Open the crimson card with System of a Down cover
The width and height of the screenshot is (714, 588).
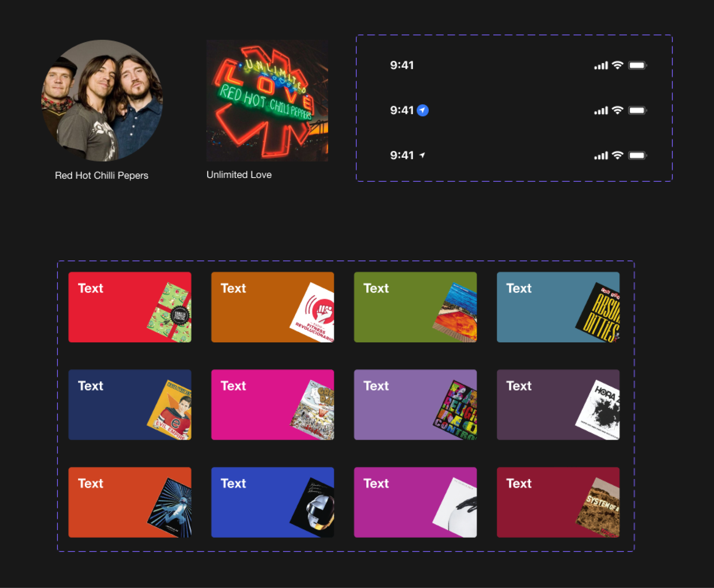(x=558, y=502)
